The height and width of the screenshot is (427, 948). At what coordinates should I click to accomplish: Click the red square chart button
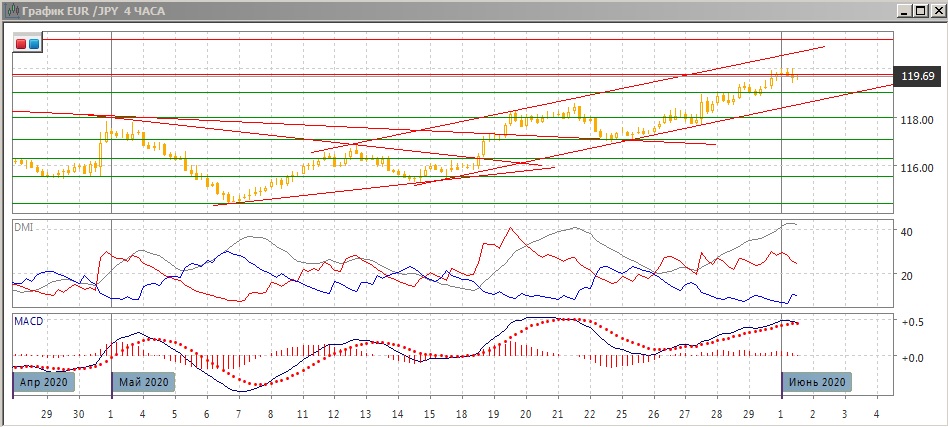21,44
